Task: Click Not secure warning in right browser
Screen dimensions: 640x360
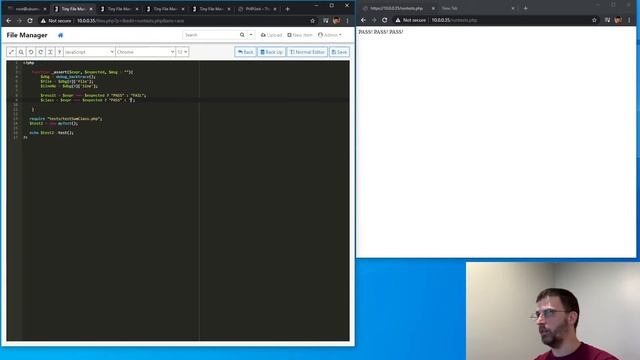Action: pyautogui.click(x=411, y=20)
